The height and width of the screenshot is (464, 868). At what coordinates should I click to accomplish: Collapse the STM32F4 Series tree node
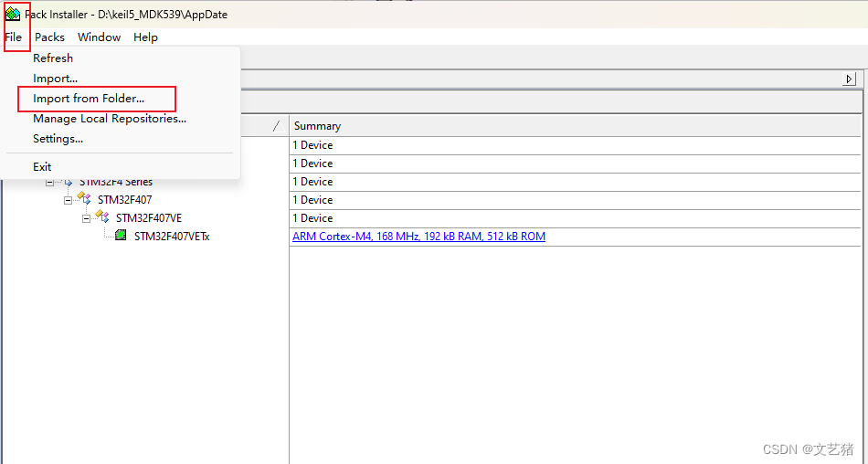pyautogui.click(x=50, y=182)
